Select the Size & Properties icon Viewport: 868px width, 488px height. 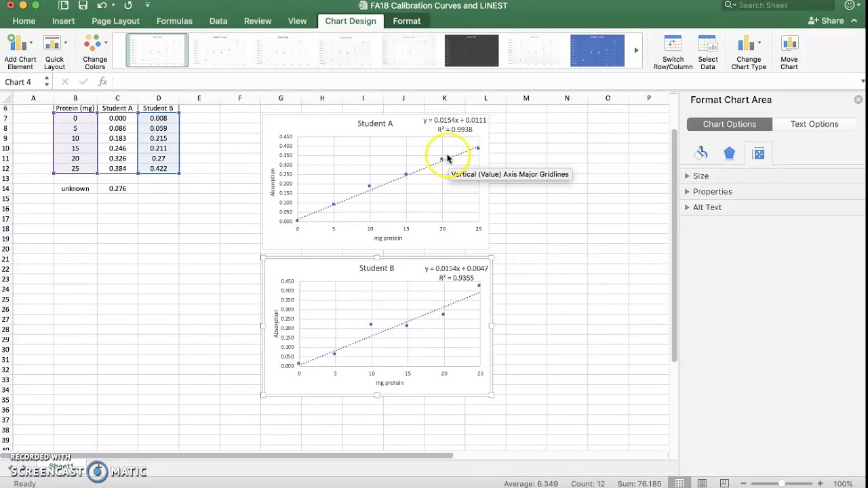click(759, 154)
